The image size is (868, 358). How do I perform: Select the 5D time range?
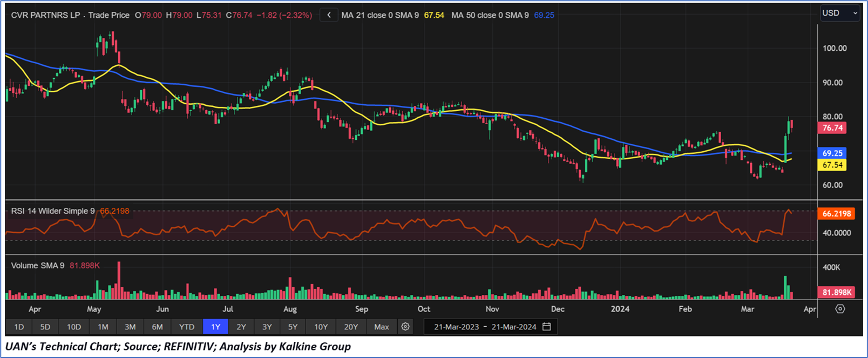click(45, 327)
